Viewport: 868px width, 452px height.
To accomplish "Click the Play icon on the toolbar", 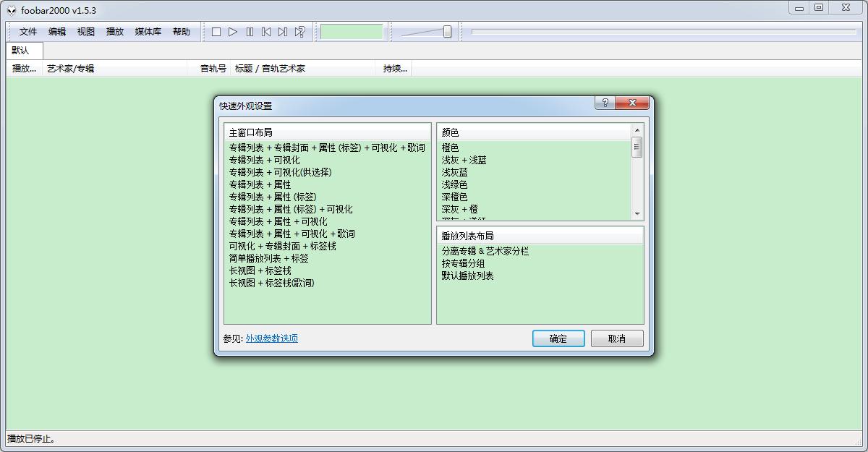I will click(233, 31).
